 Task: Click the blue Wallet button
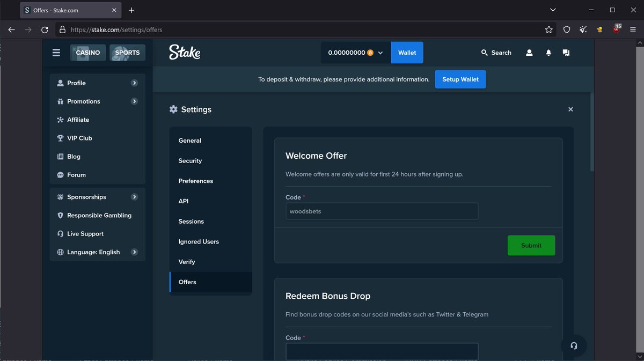coord(407,53)
